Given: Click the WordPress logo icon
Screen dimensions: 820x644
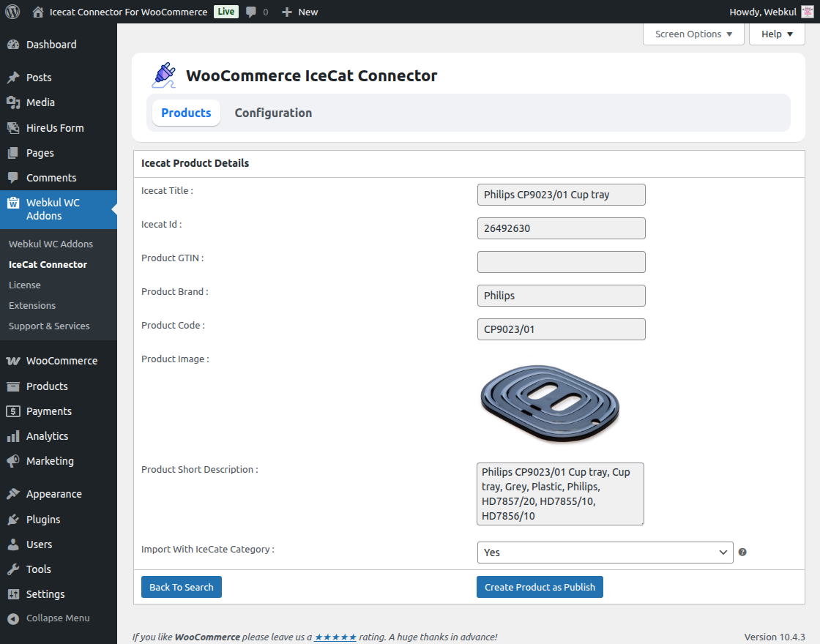Looking at the screenshot, I should (x=12, y=12).
